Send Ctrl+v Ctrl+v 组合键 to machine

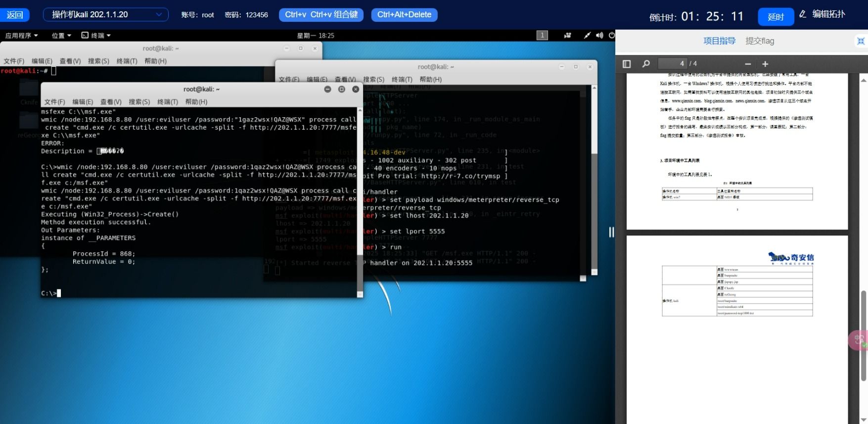click(x=321, y=15)
